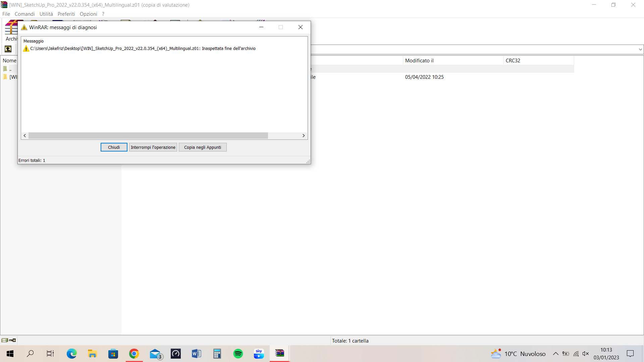Open Task View on the taskbar
This screenshot has width=644, height=362.
(x=50, y=354)
